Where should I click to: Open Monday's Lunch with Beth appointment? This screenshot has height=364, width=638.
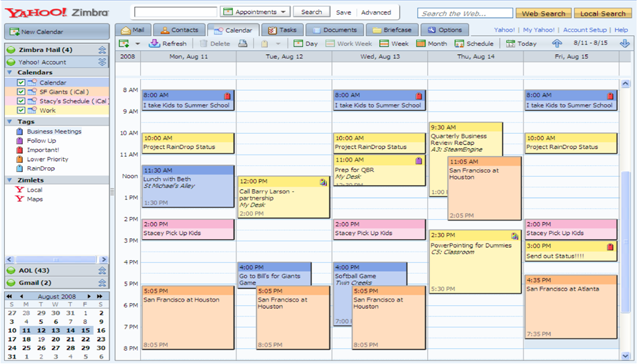tap(188, 187)
